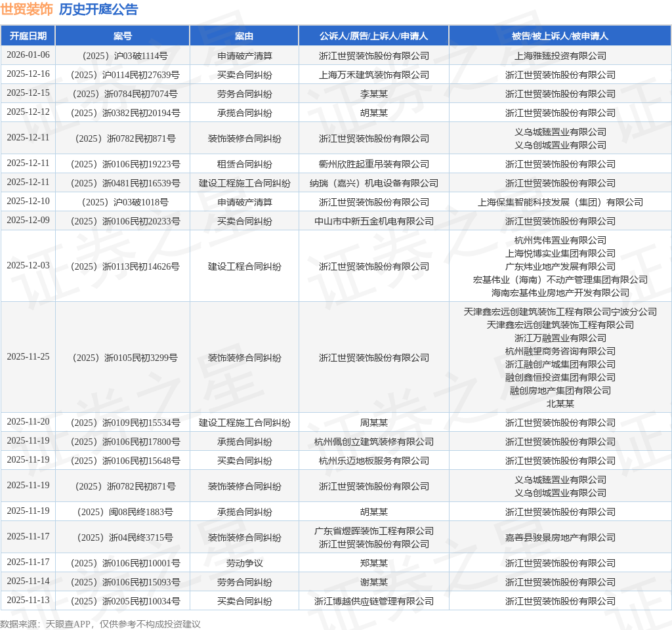Click plaintiff 衢州欣胜起重吊装有限公司

pos(373,164)
